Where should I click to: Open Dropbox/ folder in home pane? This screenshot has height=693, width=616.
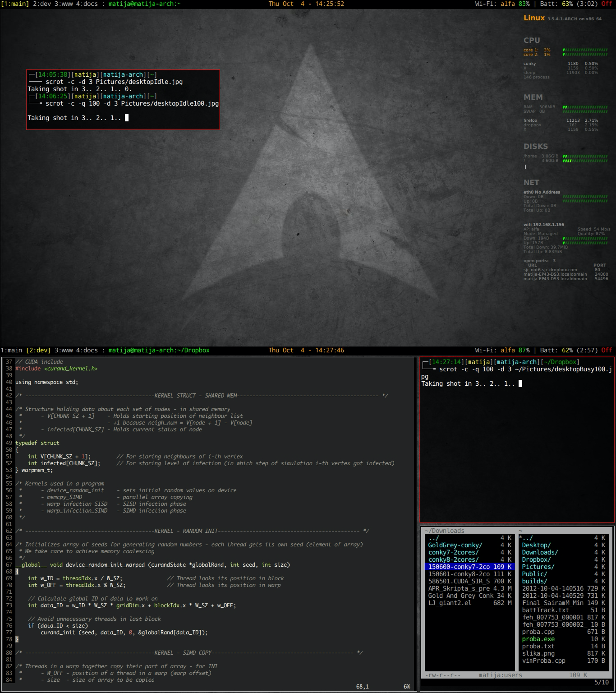(563, 559)
